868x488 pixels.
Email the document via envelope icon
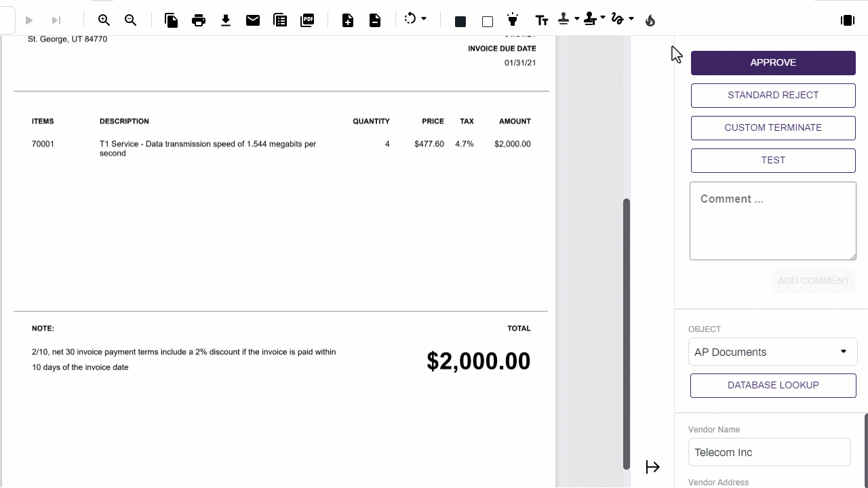tap(253, 20)
